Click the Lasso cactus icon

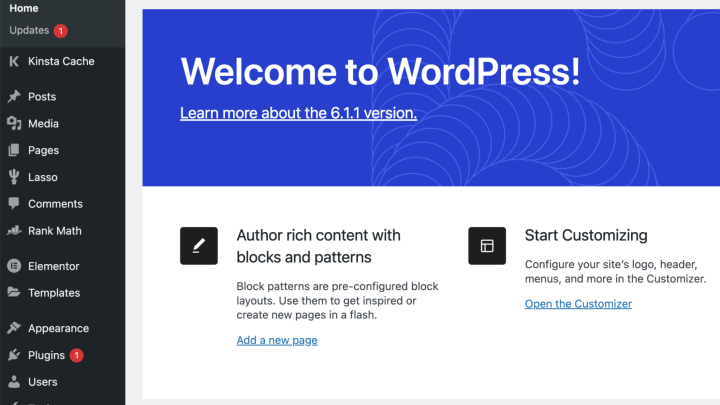[14, 177]
